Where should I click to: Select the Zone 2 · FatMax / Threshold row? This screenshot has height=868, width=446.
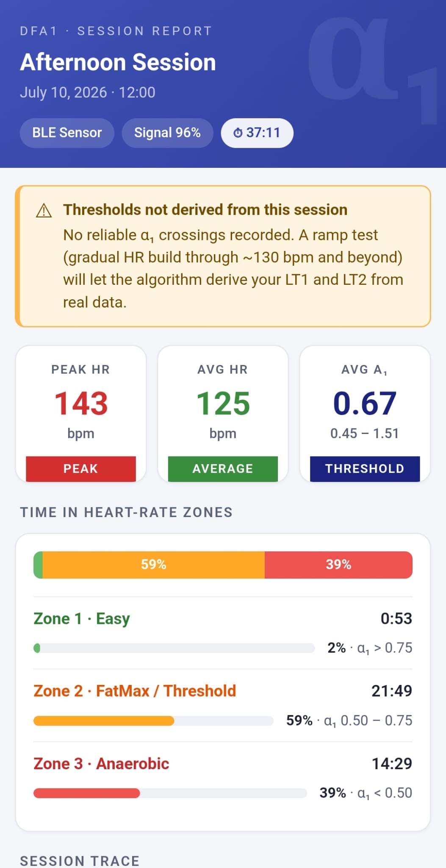click(x=223, y=705)
